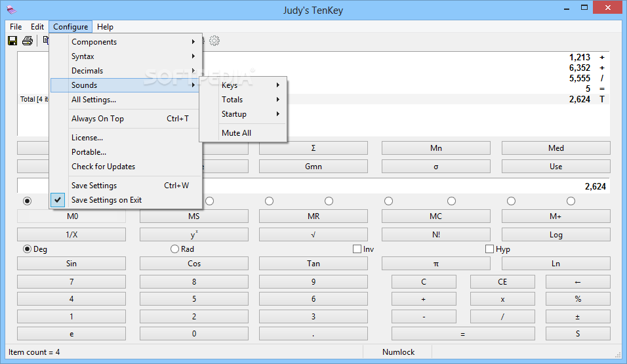The width and height of the screenshot is (627, 364).
Task: Expand the Syntax submenu
Action: point(126,56)
